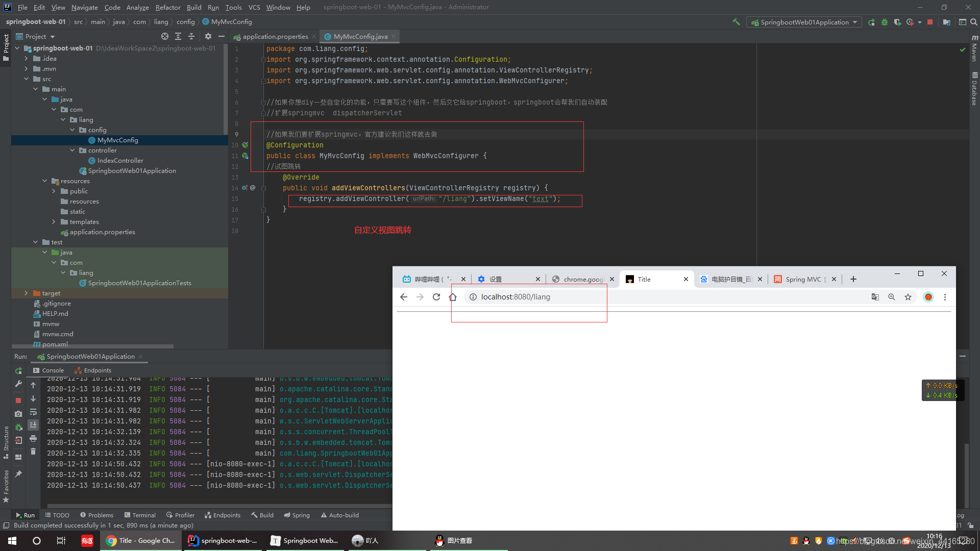Toggle the Structure tool window sidebar button
The image size is (980, 551).
(x=6, y=442)
